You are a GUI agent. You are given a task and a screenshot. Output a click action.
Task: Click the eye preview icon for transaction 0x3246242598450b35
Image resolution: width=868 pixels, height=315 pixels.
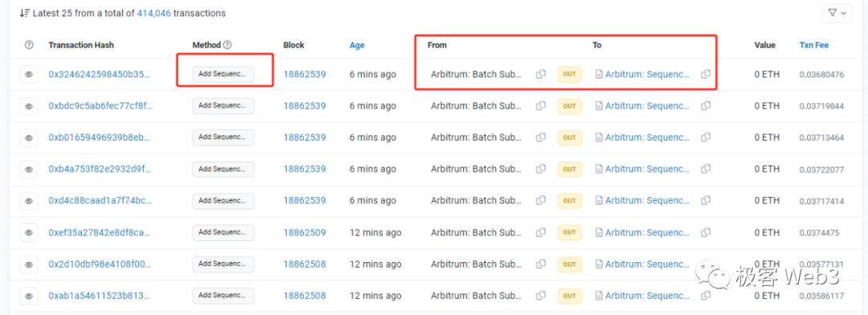point(28,74)
